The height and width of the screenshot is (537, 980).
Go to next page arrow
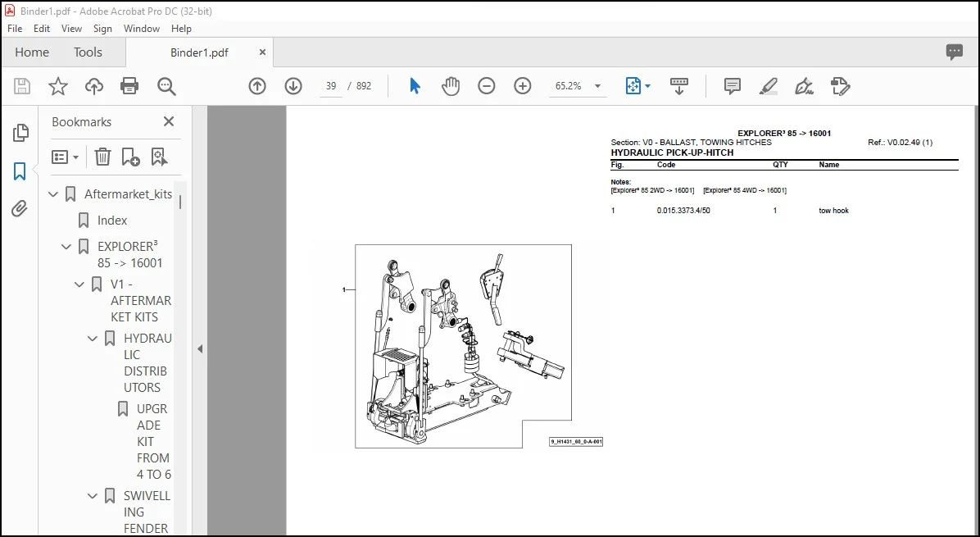pos(293,86)
